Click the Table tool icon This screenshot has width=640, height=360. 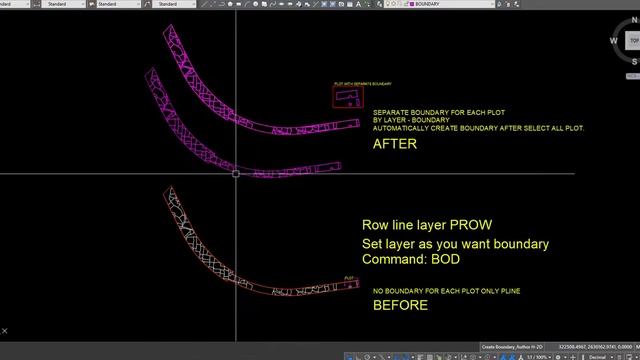click(x=350, y=4)
